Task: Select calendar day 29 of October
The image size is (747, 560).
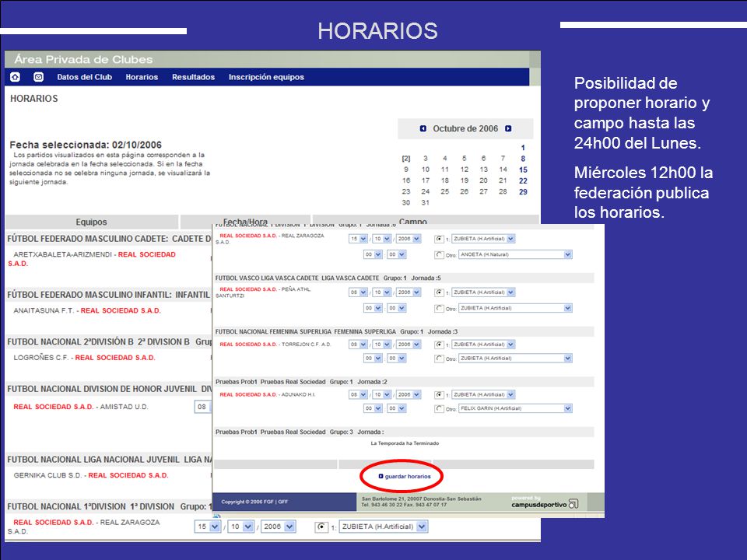Action: 523,192
